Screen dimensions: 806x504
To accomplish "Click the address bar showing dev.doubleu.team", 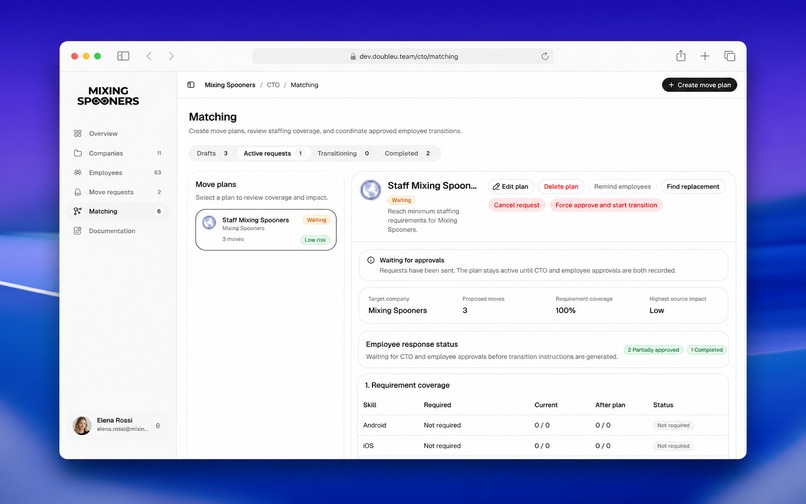I will (x=402, y=57).
